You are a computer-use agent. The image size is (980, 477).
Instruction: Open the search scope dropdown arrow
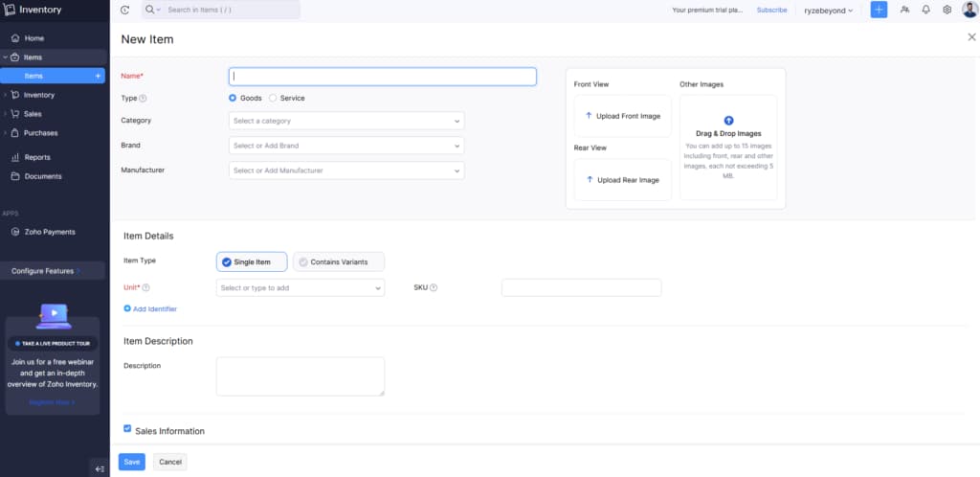158,10
